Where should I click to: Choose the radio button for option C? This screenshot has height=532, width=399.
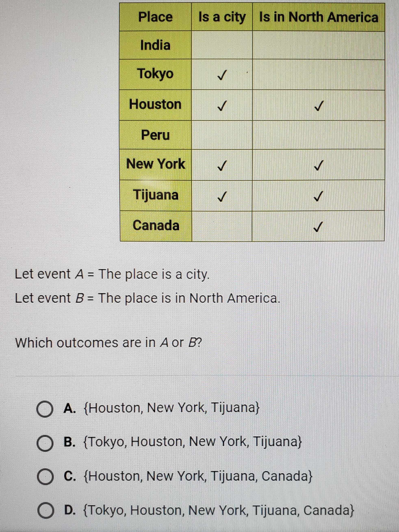[x=45, y=477]
